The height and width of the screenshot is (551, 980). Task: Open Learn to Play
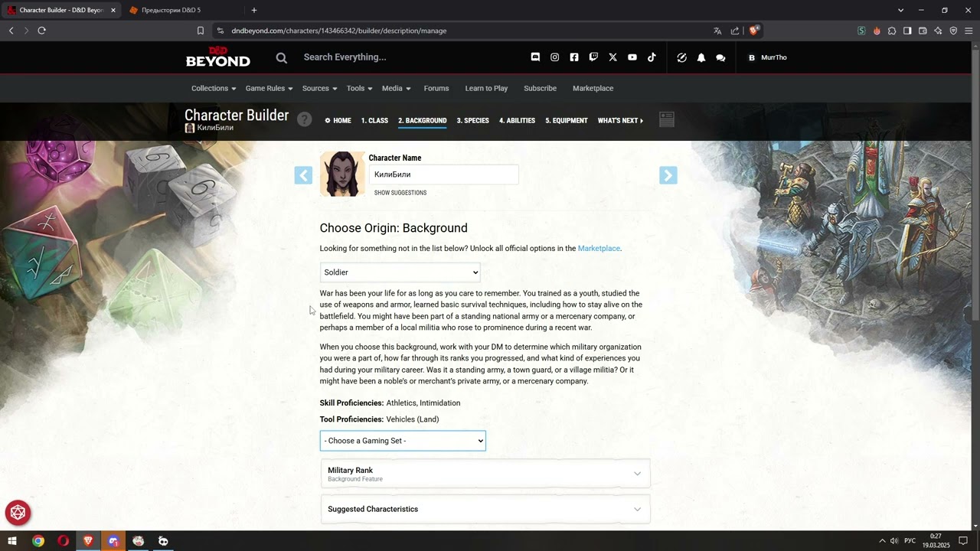click(x=486, y=88)
